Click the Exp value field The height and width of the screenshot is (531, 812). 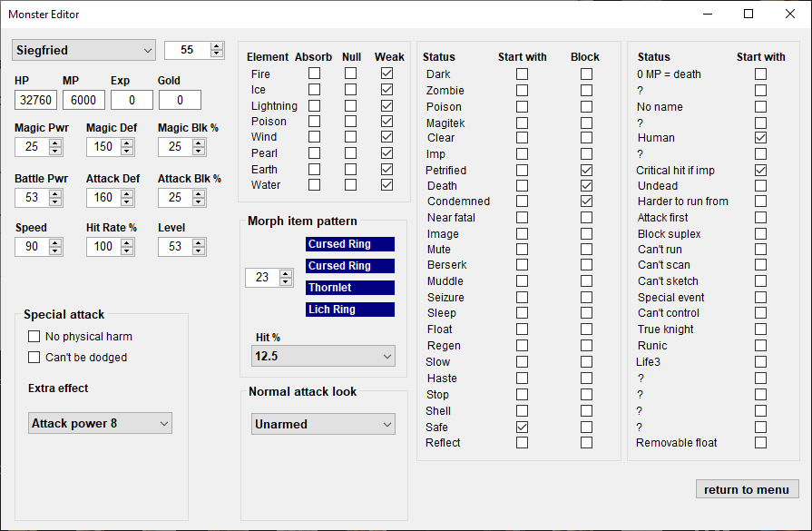pos(132,100)
